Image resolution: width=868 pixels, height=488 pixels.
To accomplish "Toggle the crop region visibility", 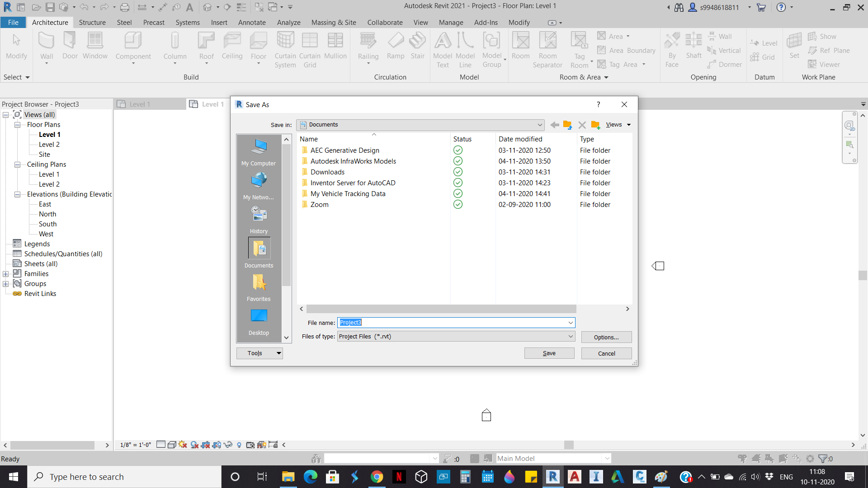I will pyautogui.click(x=216, y=445).
